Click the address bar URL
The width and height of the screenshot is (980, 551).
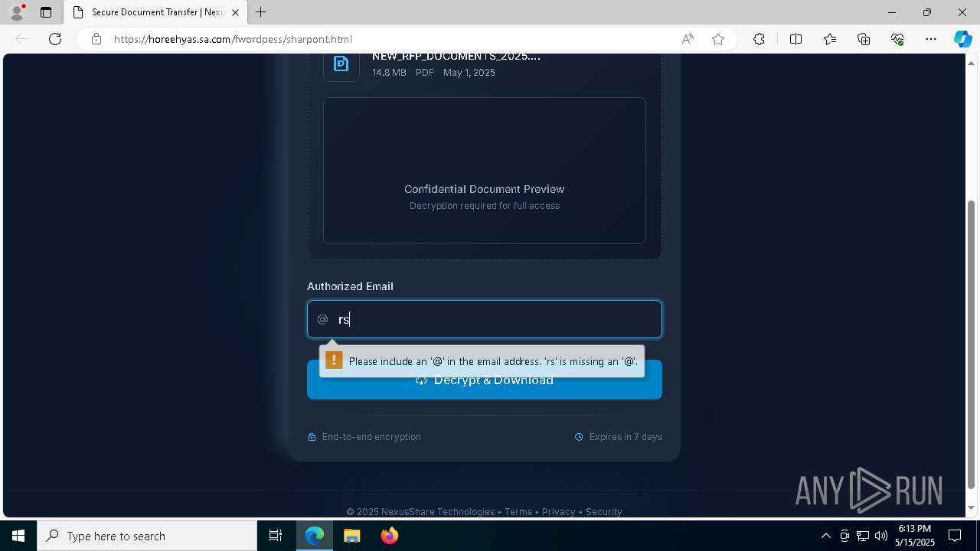[x=233, y=39]
